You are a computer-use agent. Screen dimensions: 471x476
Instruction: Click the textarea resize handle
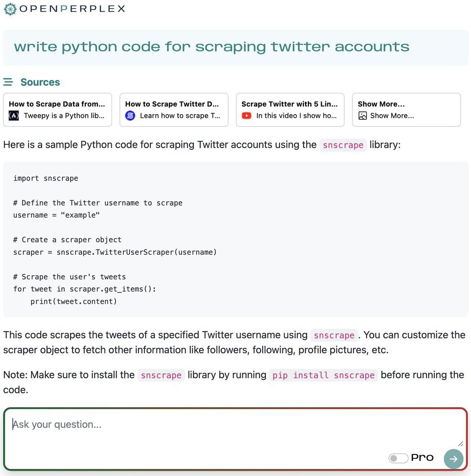(461, 443)
